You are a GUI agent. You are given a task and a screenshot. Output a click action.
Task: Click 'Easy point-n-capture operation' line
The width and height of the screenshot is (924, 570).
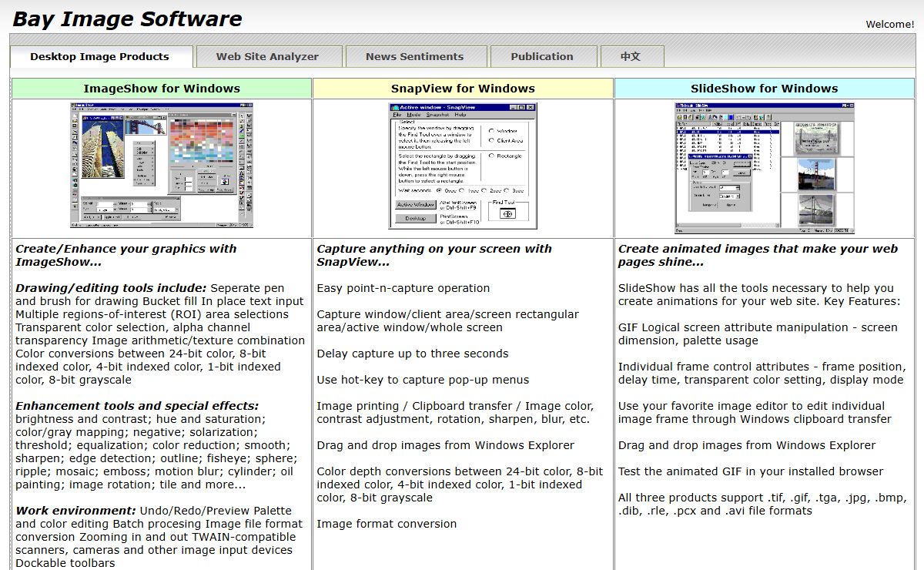[x=403, y=288]
